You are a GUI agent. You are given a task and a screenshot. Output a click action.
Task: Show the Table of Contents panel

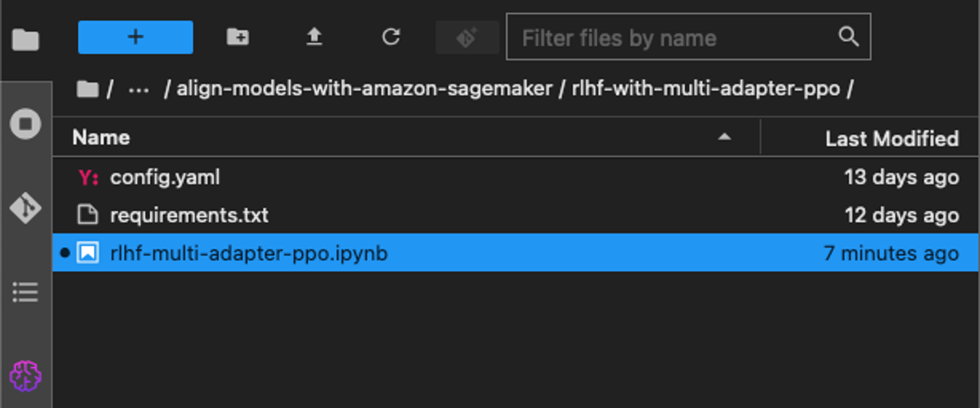[x=25, y=293]
